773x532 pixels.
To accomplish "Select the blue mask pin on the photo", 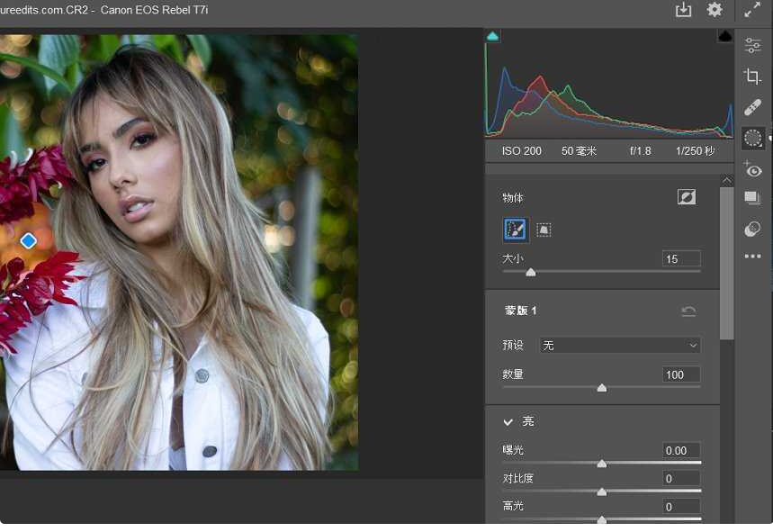I will pos(28,240).
